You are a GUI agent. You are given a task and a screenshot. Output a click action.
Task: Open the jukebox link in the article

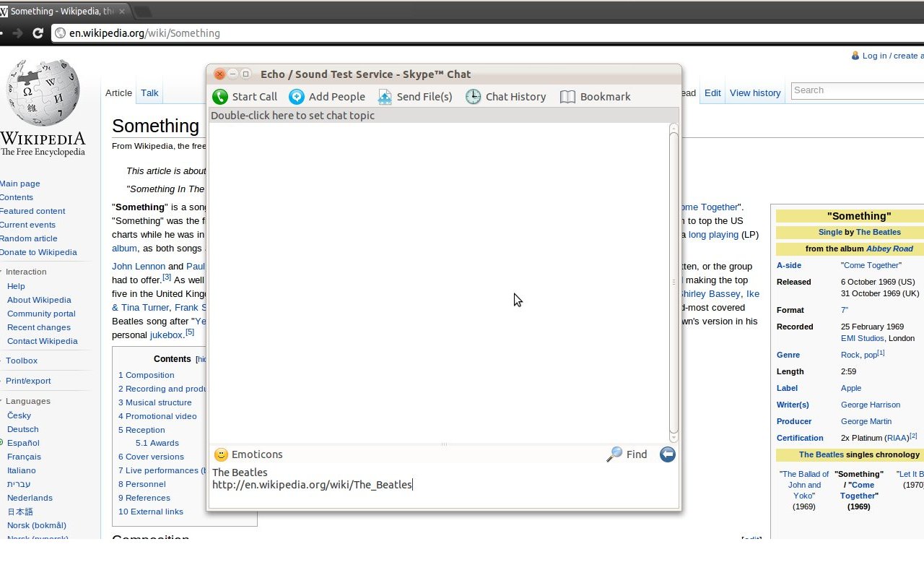167,335
